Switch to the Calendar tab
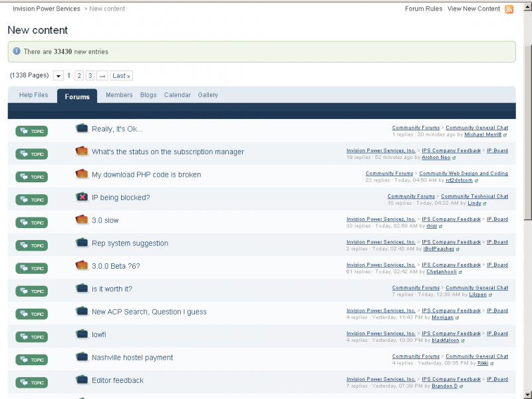 (x=178, y=95)
